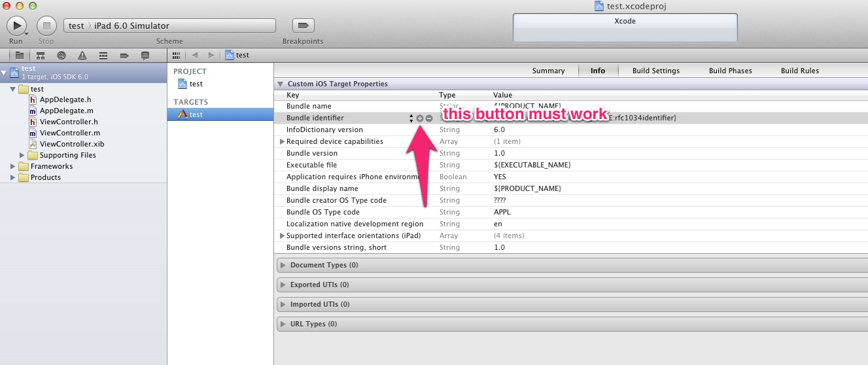Open ViewController.h in the navigator
This screenshot has height=365, width=868.
point(69,122)
